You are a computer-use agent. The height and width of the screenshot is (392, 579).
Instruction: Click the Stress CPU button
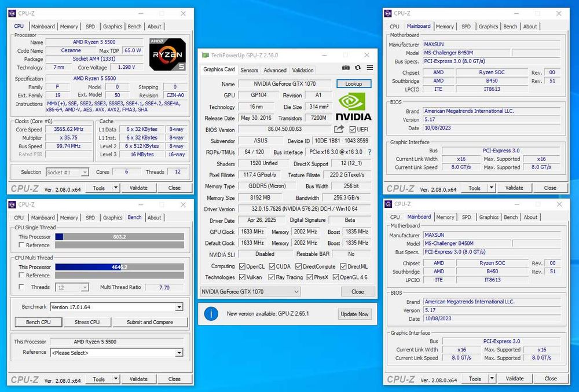pos(87,322)
